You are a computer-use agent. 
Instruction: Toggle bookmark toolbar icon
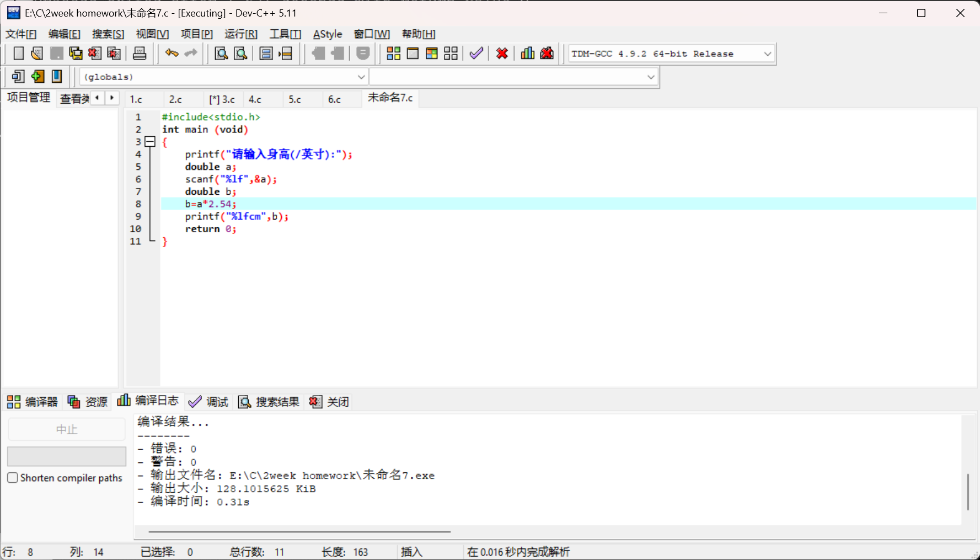click(x=38, y=77)
